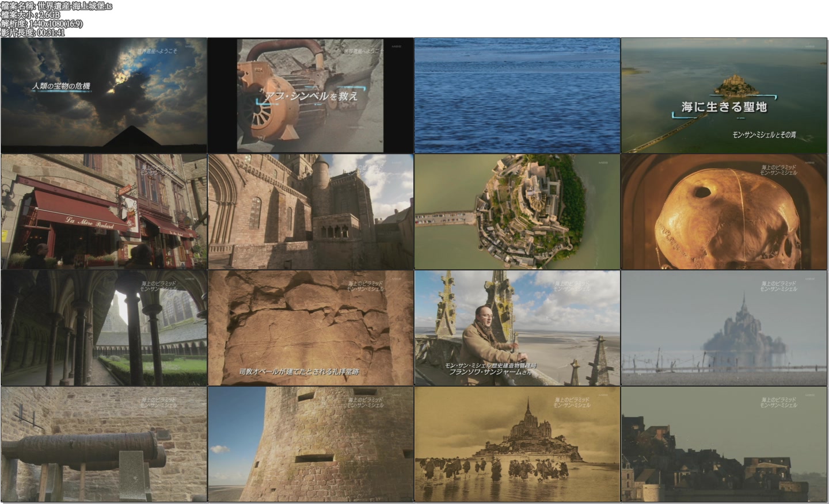
Task: Open the old iron cannon thumbnail
Action: (104, 444)
